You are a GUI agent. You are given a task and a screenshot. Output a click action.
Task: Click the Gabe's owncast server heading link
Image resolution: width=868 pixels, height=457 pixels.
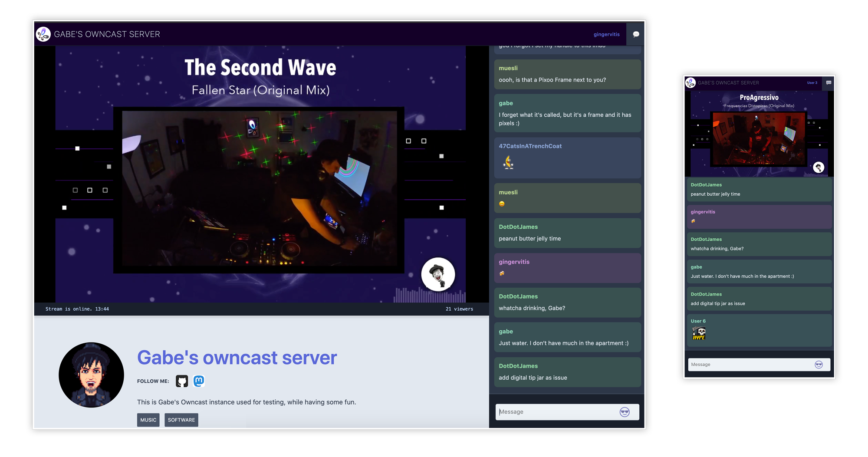tap(237, 357)
